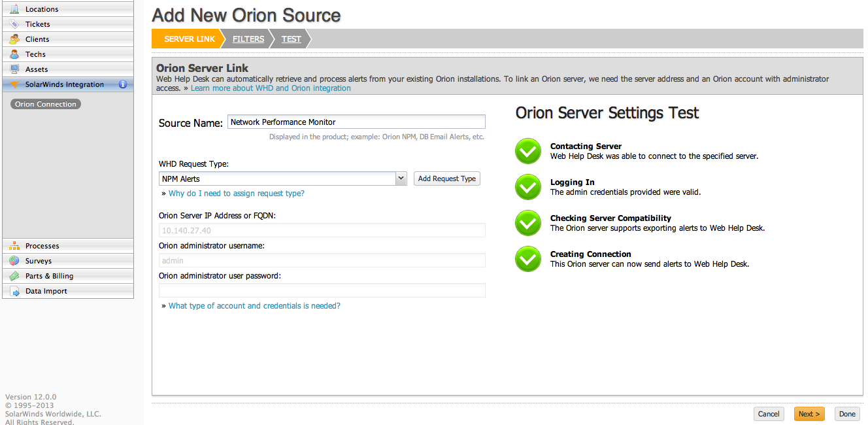
Task: Open the Processes section
Action: [x=68, y=246]
